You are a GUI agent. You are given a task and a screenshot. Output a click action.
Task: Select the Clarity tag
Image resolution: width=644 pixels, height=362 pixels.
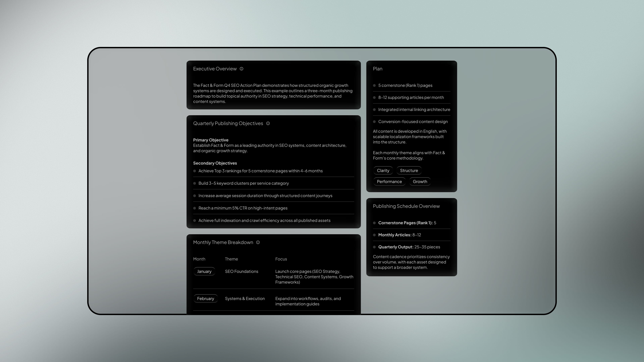383,170
